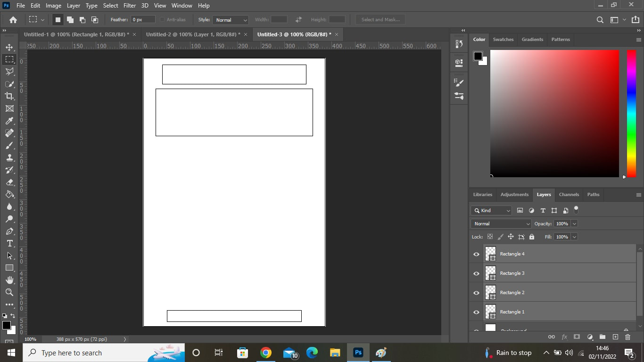Select the Polygonal Lasso tool
Viewport: 644px width, 362px height.
9,72
